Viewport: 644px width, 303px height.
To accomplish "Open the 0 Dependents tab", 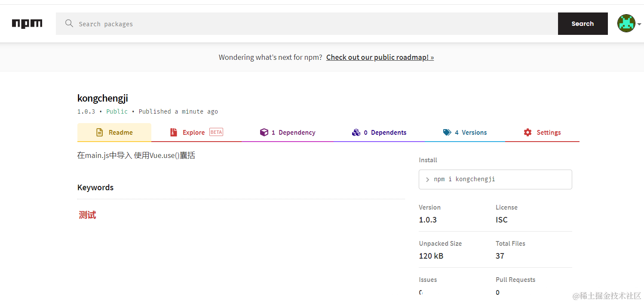I will point(379,133).
